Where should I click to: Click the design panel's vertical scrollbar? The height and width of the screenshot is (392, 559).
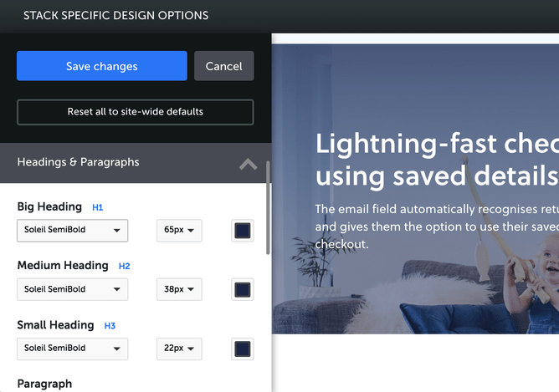[268, 209]
